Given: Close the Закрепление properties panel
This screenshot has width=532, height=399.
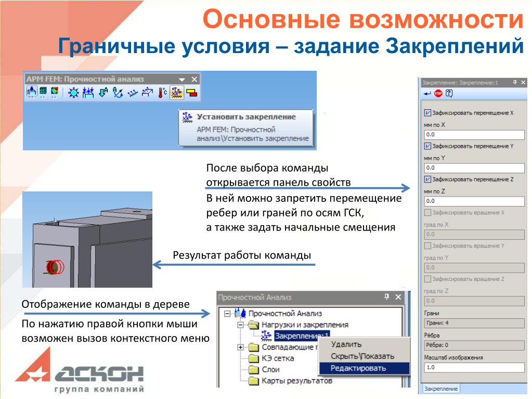Looking at the screenshot, I should [x=523, y=82].
